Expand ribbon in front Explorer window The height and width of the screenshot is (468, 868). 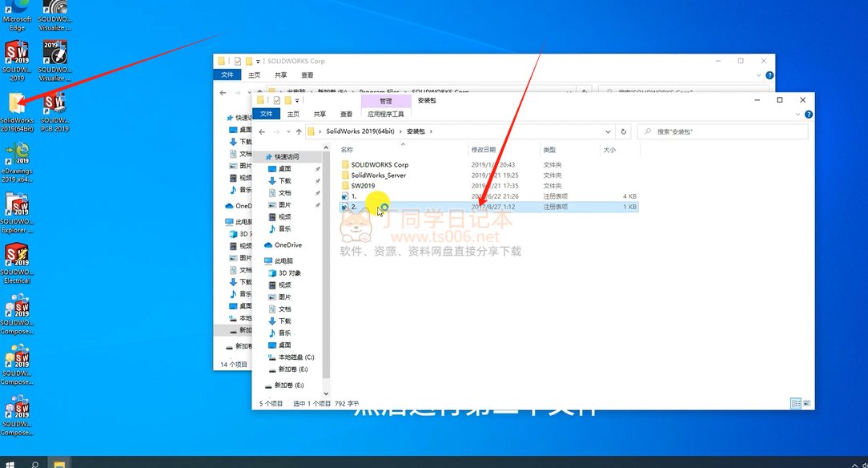pos(798,115)
